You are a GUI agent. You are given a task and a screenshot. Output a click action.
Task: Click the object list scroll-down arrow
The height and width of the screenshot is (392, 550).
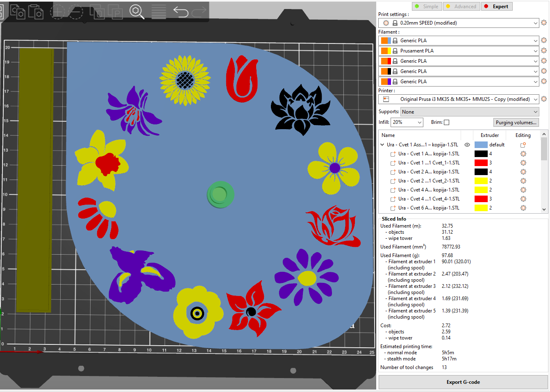coord(544,209)
